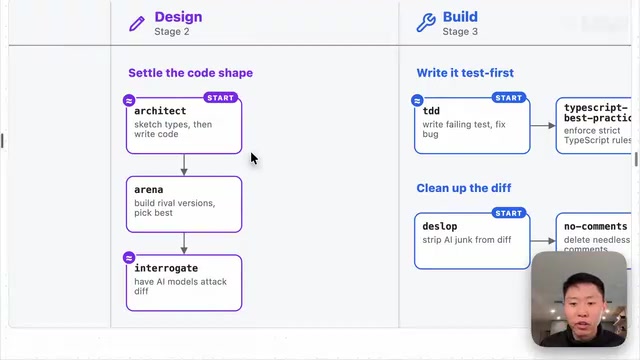Screen dimensions: 640x360
Task: Click the arrow from arena to interrogate
Action: tap(184, 244)
